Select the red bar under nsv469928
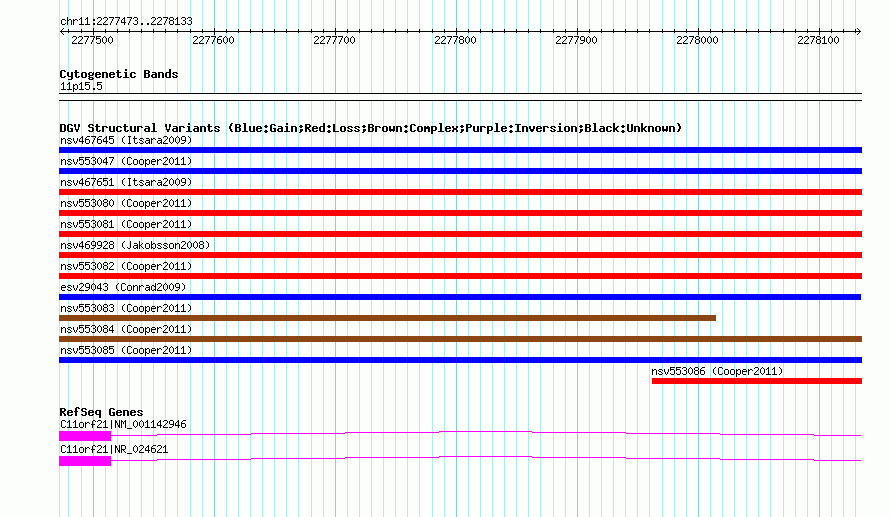This screenshot has width=890, height=517. point(460,255)
